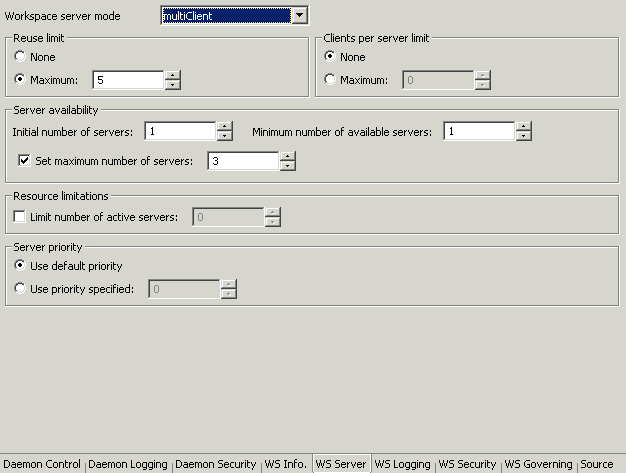
Task: Switch to Daemon Security tab
Action: 216,464
